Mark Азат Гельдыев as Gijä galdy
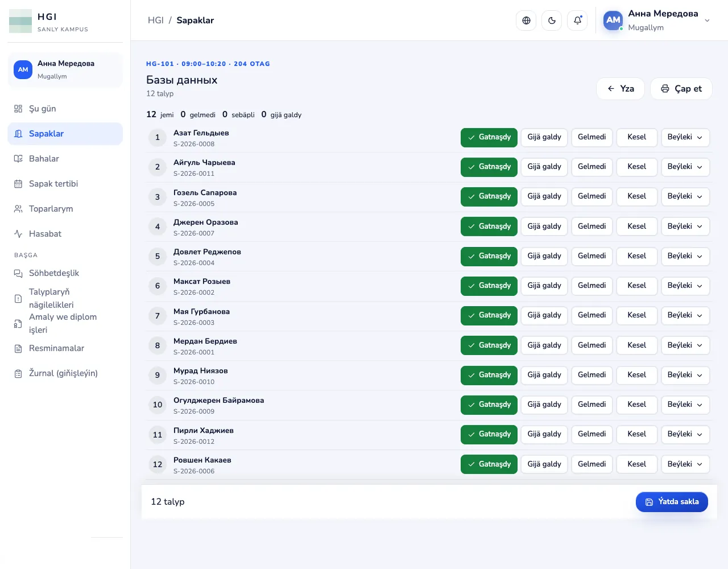Viewport: 728px width, 569px height. point(544,137)
